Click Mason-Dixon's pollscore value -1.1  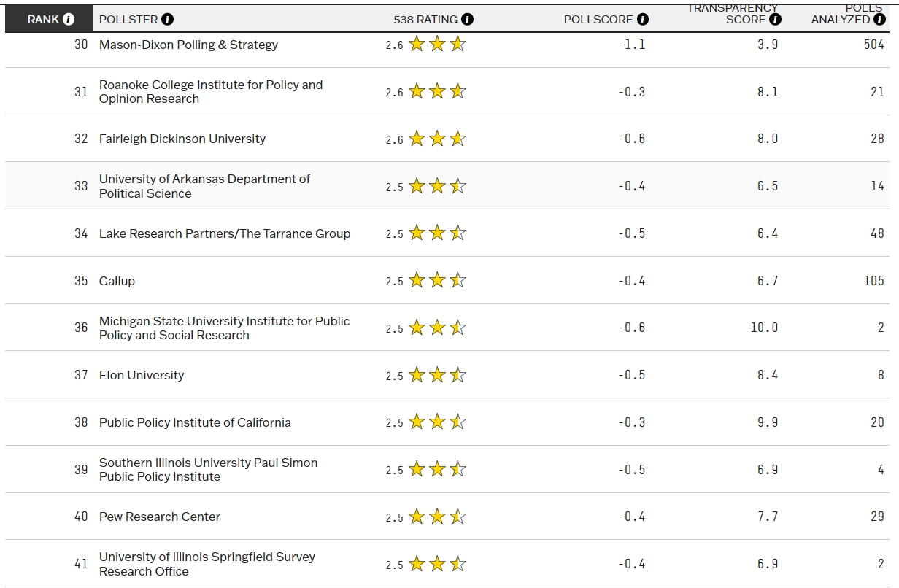(x=632, y=45)
